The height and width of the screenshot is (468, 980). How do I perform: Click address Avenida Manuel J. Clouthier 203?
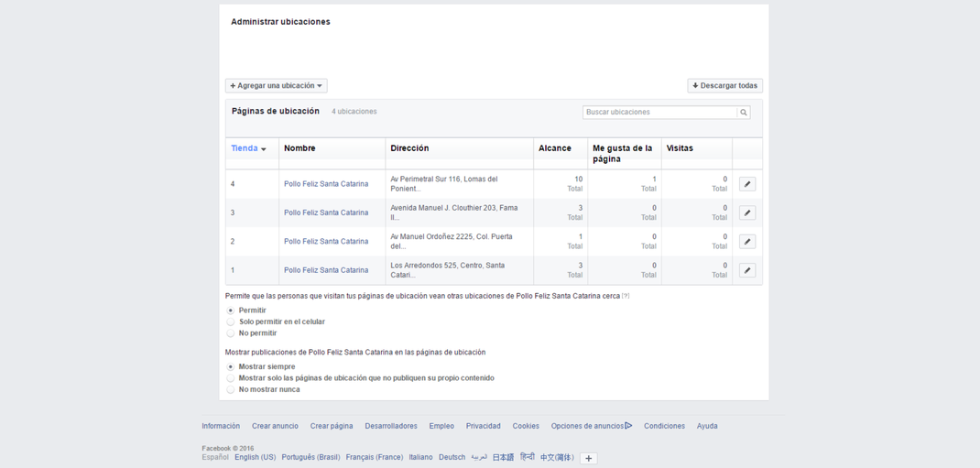(454, 212)
